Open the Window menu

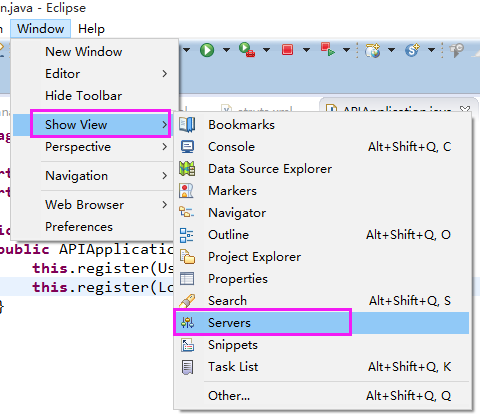pos(40,29)
